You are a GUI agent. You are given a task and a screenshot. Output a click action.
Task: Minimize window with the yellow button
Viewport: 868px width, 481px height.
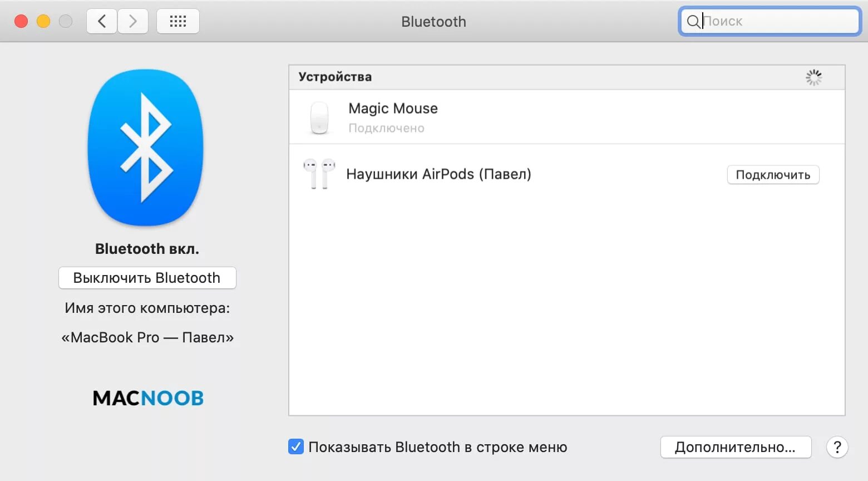(x=43, y=21)
